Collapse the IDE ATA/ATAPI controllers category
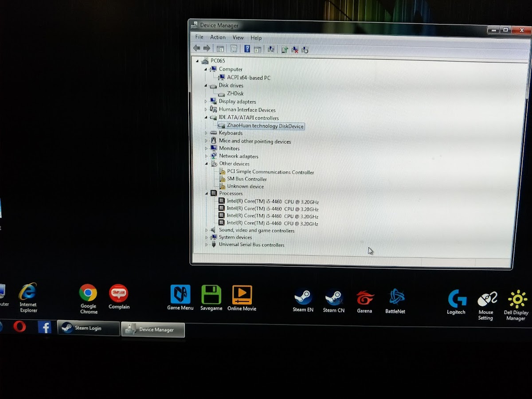The width and height of the screenshot is (532, 399). [x=206, y=118]
